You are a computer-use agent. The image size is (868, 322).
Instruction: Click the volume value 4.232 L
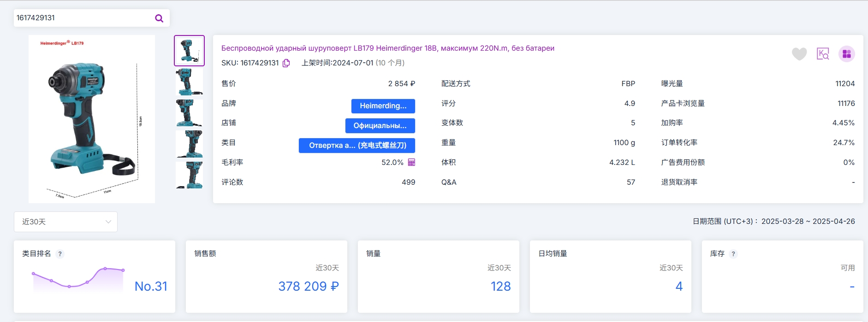tap(622, 162)
